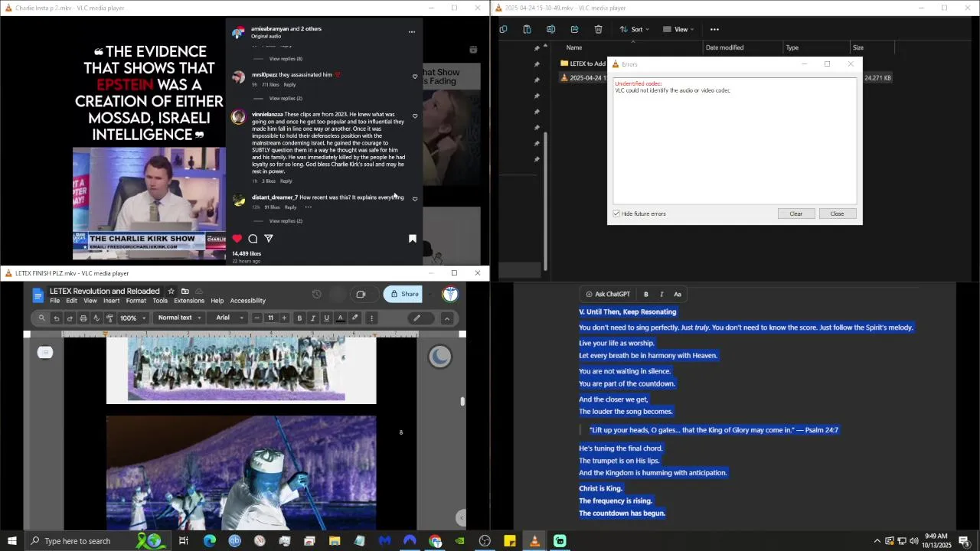Click the Type column header
980x551 pixels.
point(792,47)
